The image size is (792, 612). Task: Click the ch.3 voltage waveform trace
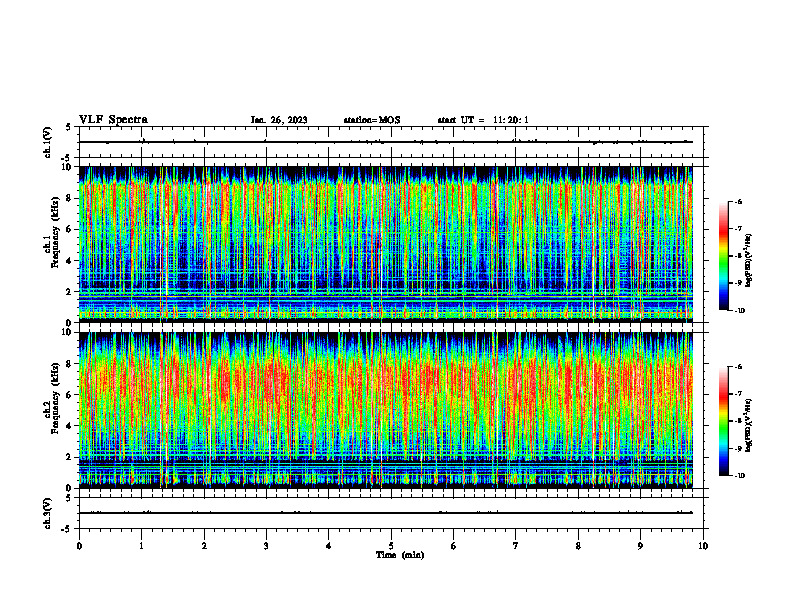click(x=386, y=513)
